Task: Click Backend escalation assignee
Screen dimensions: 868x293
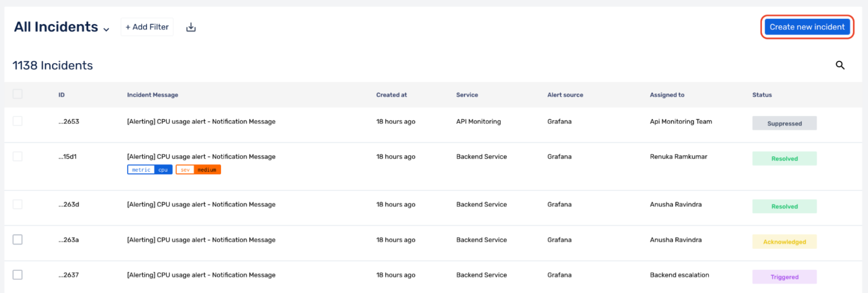Action: [679, 275]
